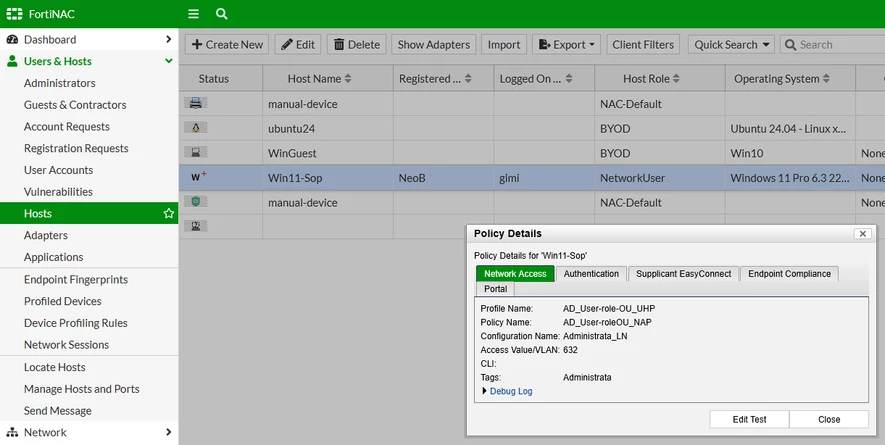Expand the Debug Log disclosure triangle
Viewport: 885px width, 445px height.
484,391
